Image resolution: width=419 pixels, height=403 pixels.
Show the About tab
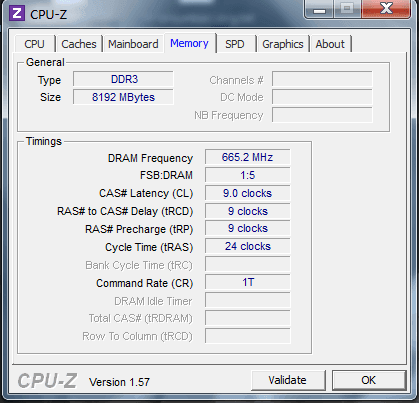pyautogui.click(x=330, y=44)
